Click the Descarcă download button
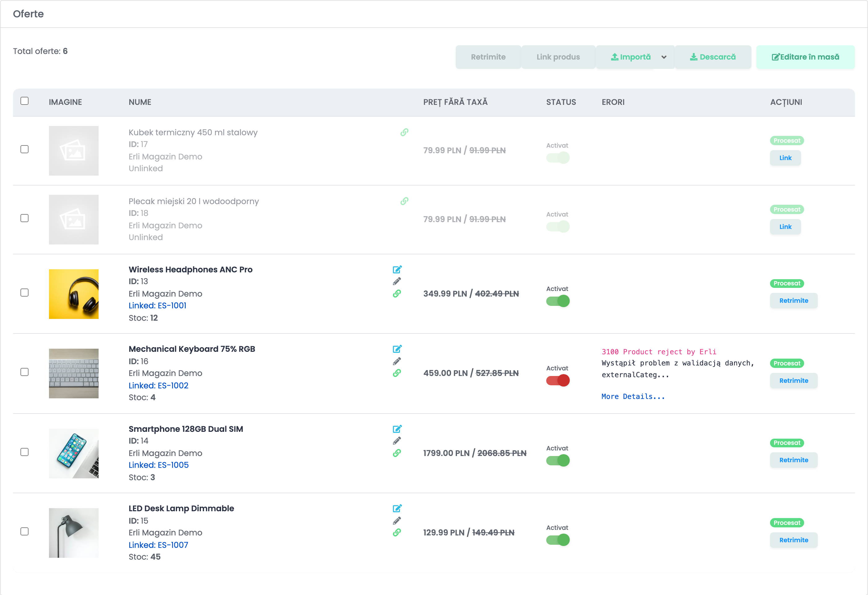This screenshot has width=868, height=595. click(x=713, y=57)
